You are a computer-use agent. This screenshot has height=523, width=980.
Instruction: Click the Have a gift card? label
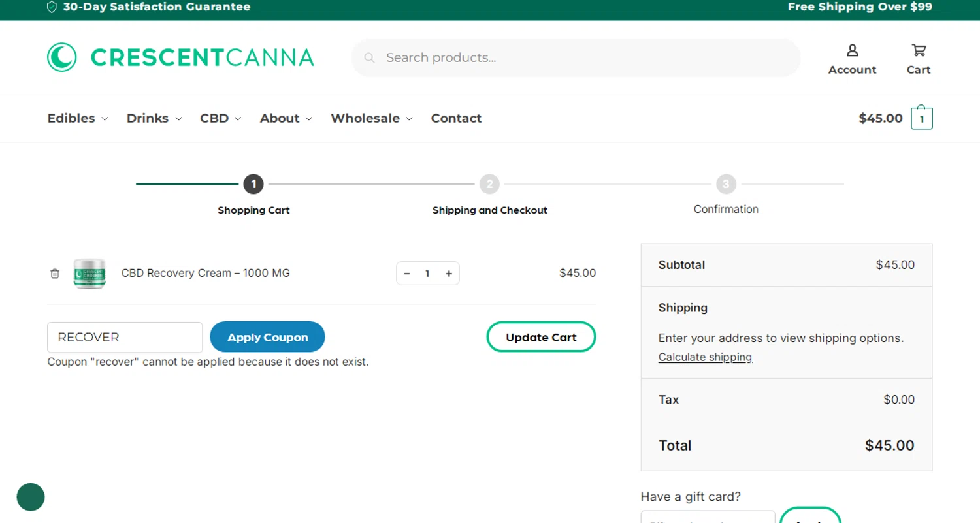[x=691, y=497]
